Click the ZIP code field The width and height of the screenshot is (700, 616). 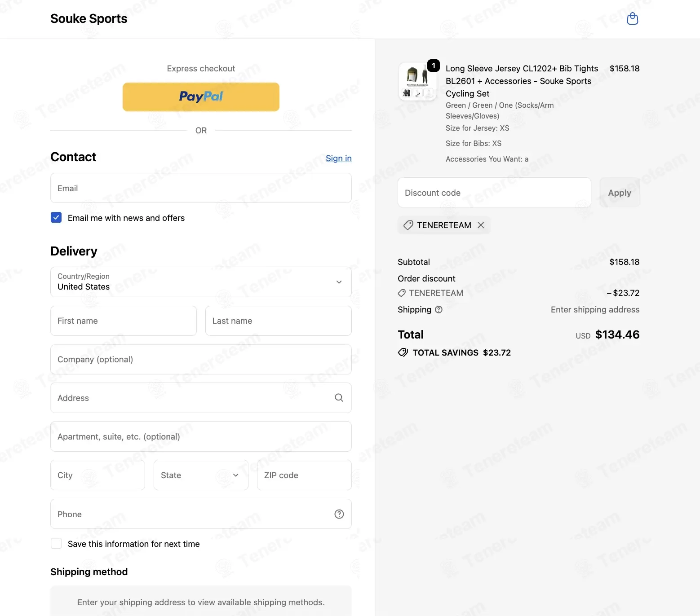pyautogui.click(x=304, y=475)
